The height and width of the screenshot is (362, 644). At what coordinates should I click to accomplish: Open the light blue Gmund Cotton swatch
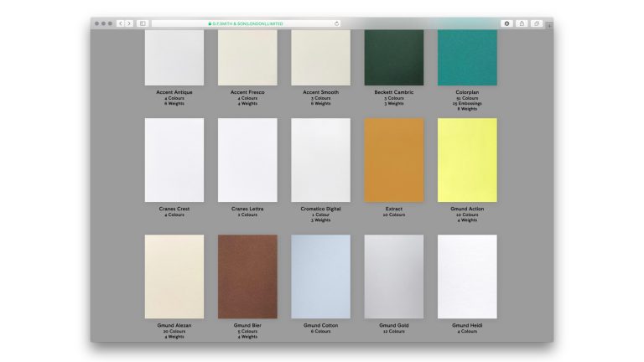pos(321,277)
